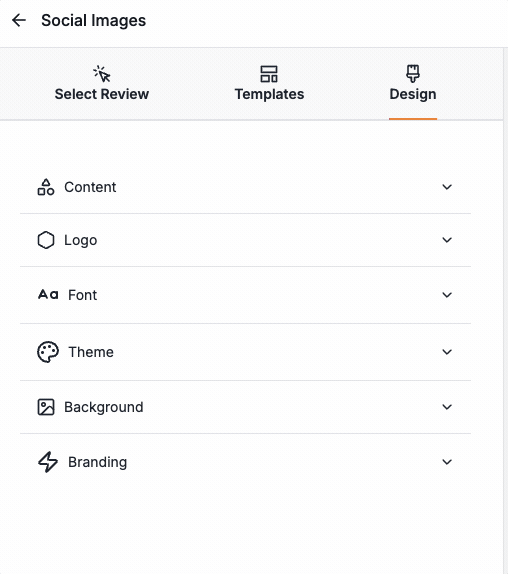Open Theme options via chevron arrow
This screenshot has width=508, height=574.
447,352
